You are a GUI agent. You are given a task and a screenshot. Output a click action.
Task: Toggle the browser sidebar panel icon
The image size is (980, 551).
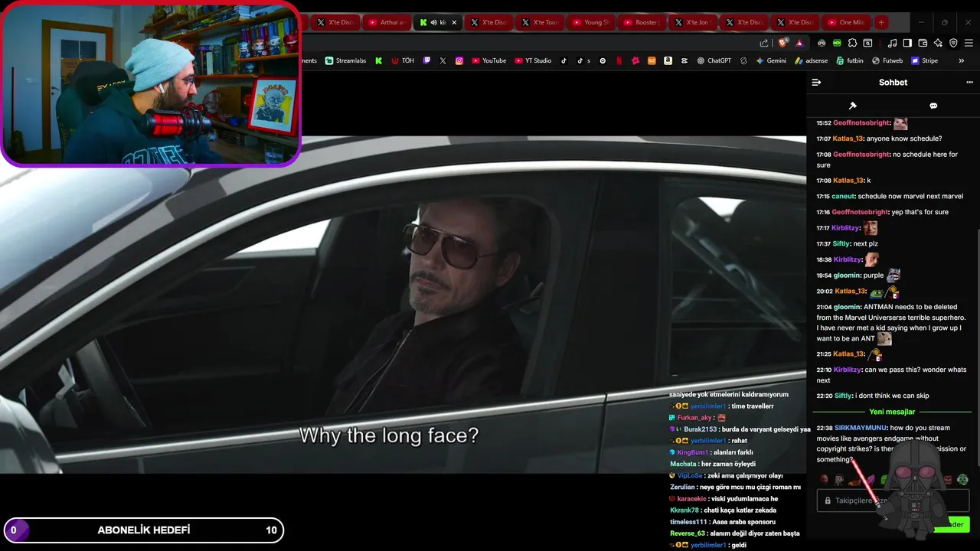pos(907,43)
